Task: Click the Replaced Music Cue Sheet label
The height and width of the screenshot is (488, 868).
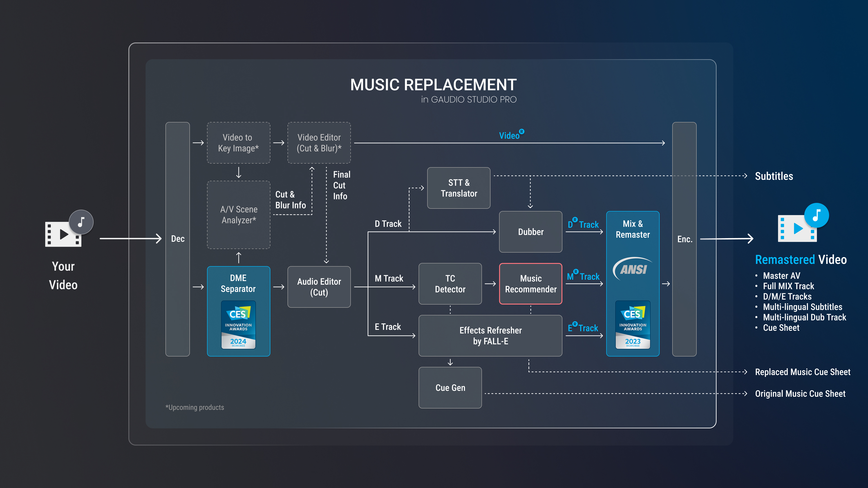Action: [x=803, y=372]
